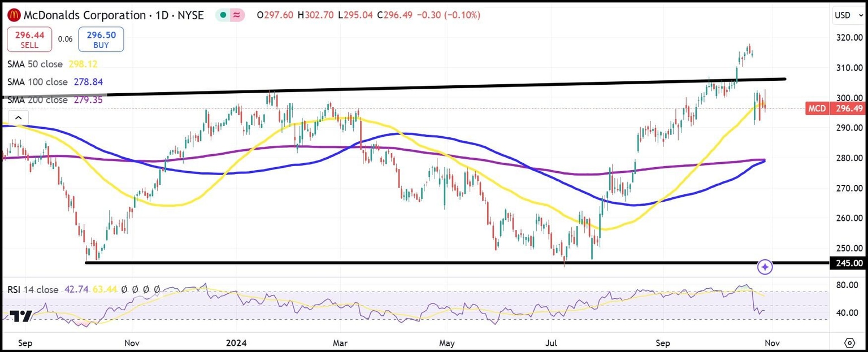Viewport: 868px width, 352px height.
Task: Click the 320.00 price axis label
Action: click(x=849, y=38)
